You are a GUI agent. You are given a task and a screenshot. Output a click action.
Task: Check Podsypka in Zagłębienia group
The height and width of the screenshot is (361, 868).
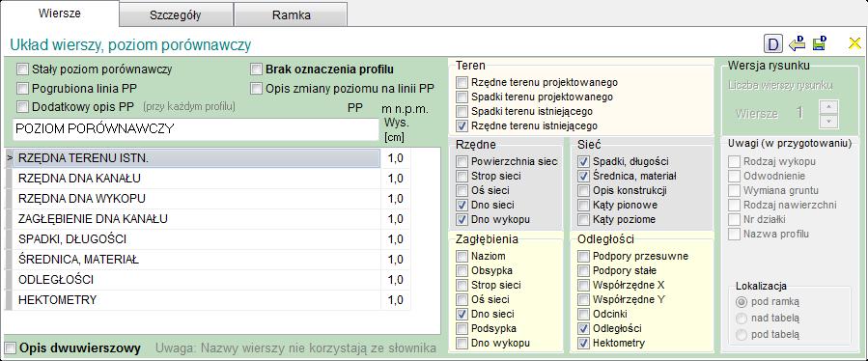462,328
